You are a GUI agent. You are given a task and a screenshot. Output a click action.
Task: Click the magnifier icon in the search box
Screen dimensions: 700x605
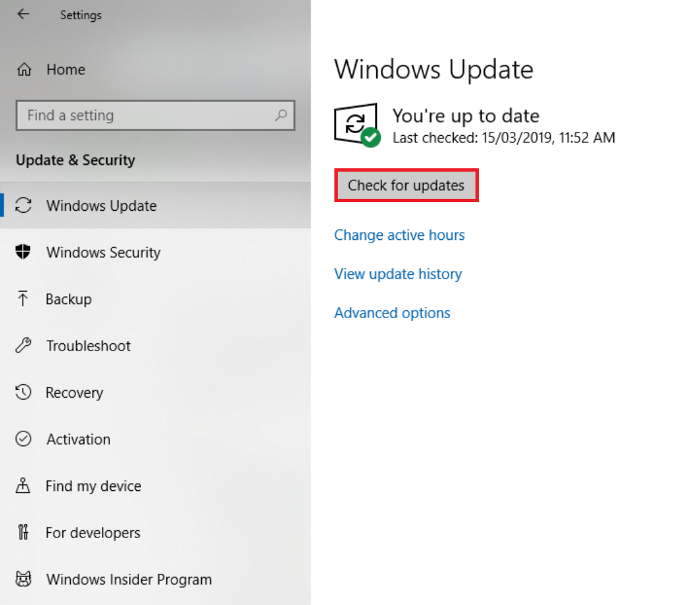(x=281, y=115)
